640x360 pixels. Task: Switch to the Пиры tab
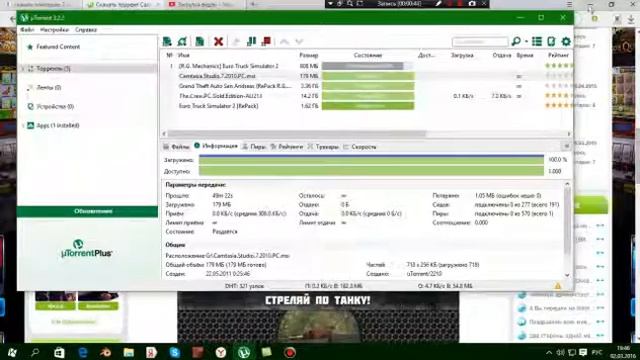click(x=254, y=147)
